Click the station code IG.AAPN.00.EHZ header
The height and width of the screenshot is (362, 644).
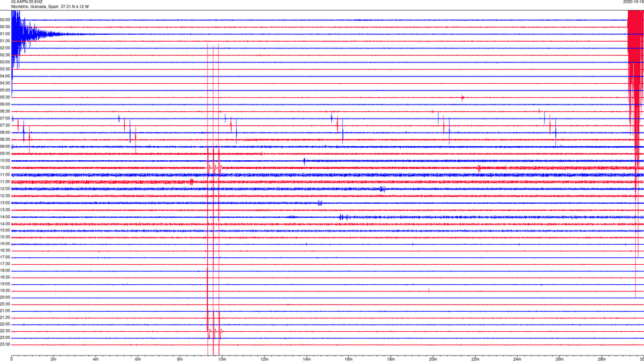pyautogui.click(x=27, y=1)
